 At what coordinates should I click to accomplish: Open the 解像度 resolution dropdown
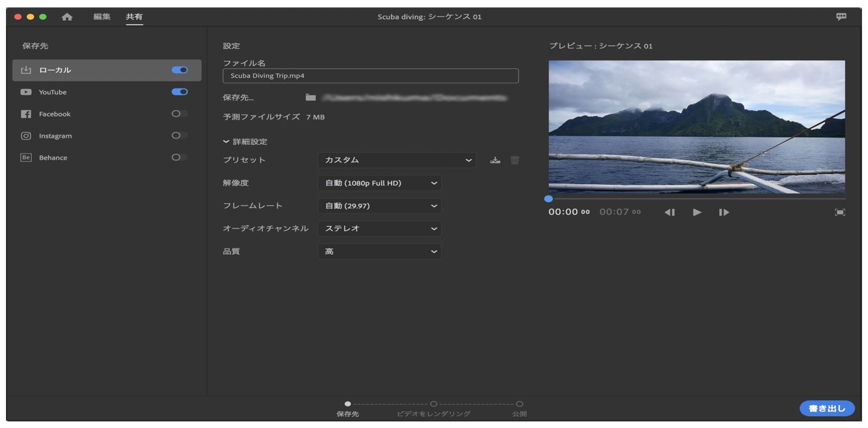tap(380, 183)
